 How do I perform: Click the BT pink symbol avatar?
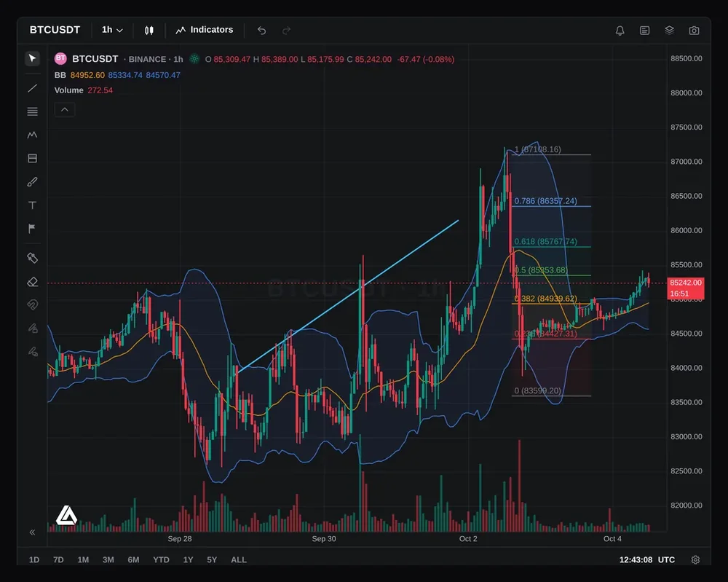pyautogui.click(x=60, y=58)
